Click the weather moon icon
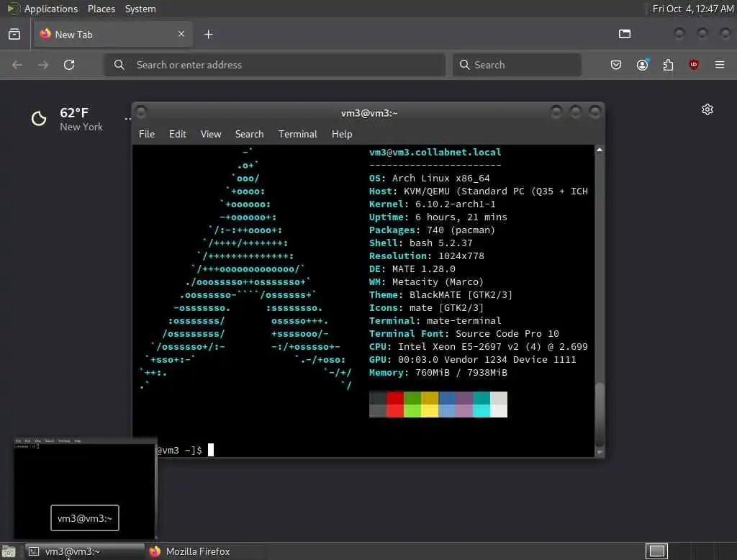The width and height of the screenshot is (737, 560). tap(39, 119)
